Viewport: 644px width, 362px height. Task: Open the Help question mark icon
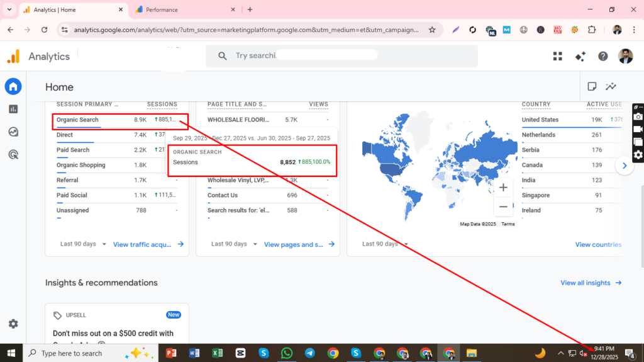point(602,56)
